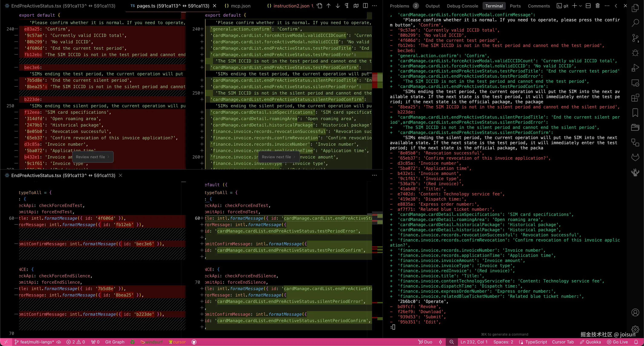Go to next change arrow
The image size is (644, 346).
338,6
